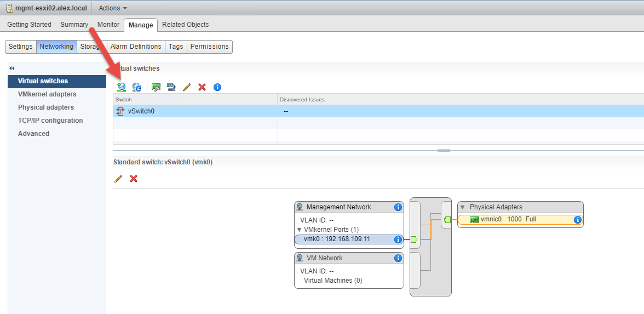Open the Related Objects tab
This screenshot has width=644, height=314.
coord(185,25)
